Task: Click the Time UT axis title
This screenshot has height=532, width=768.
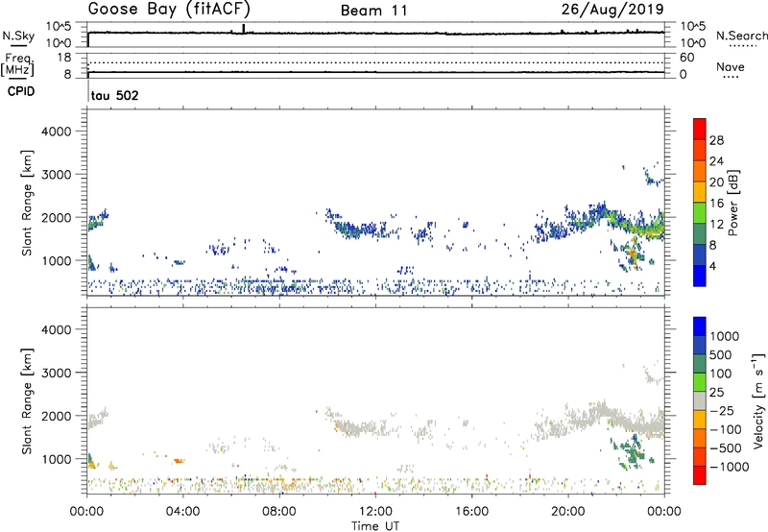Action: pos(375,526)
